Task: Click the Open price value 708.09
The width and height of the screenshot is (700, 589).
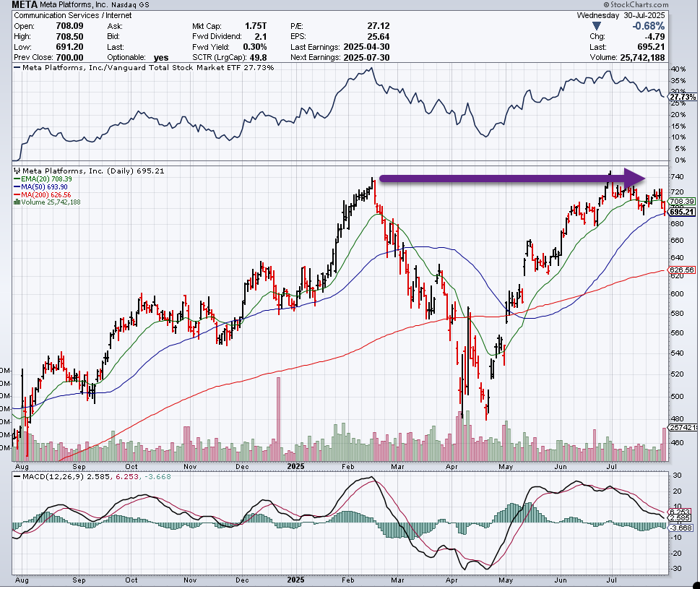Action: coord(69,26)
